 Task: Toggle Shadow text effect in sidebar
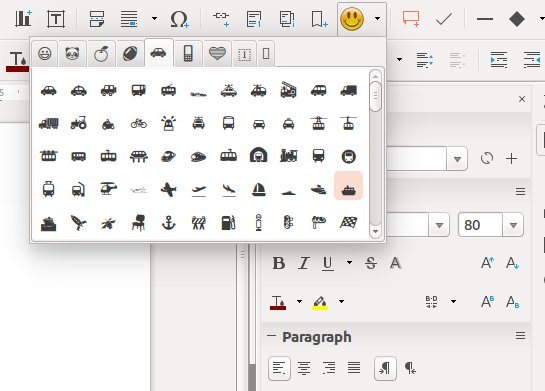395,263
